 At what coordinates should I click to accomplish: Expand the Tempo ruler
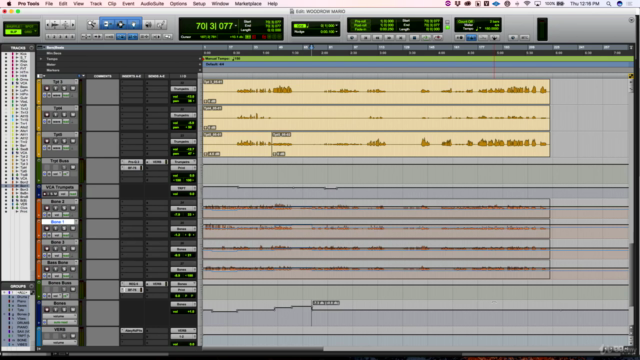41,59
